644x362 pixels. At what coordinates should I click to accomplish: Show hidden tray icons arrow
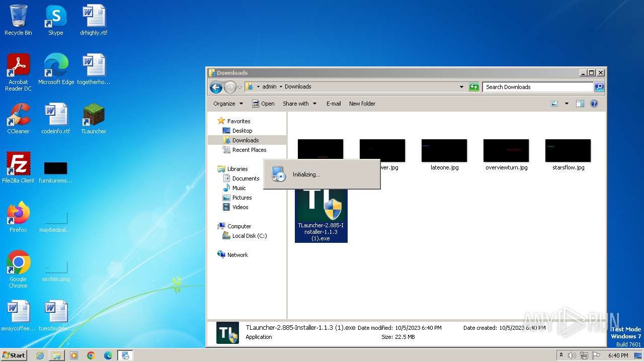[x=561, y=355]
